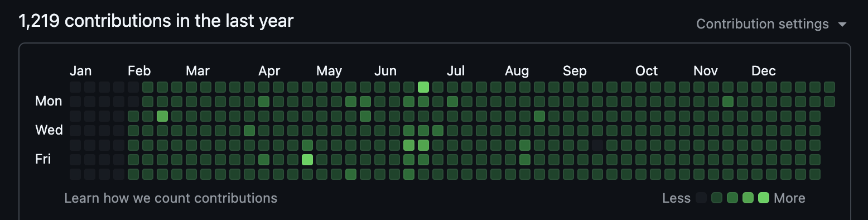Click the Dec month label
868x220 pixels.
pos(764,71)
